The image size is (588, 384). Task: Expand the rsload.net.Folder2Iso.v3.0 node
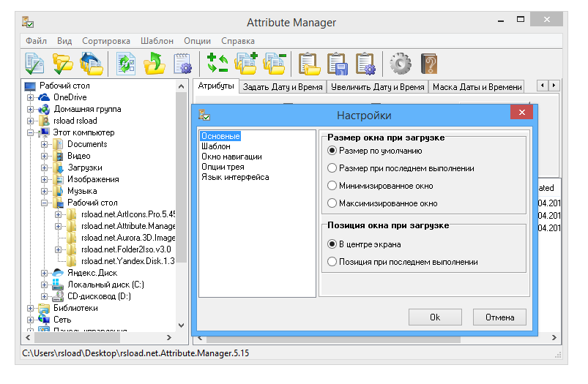point(58,249)
